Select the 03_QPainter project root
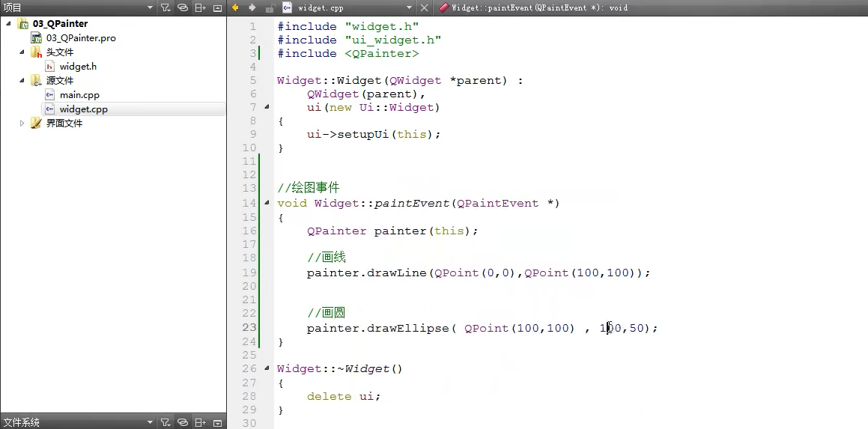 pyautogui.click(x=60, y=24)
